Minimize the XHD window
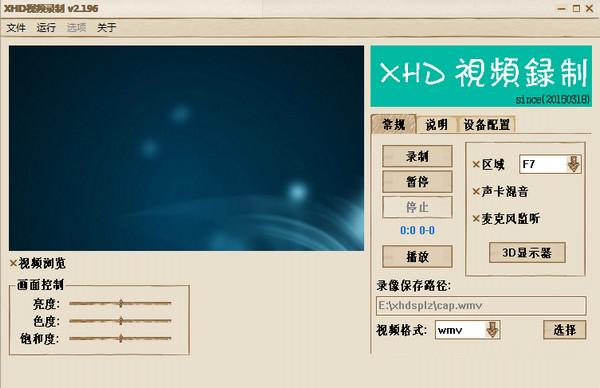 pyautogui.click(x=561, y=8)
